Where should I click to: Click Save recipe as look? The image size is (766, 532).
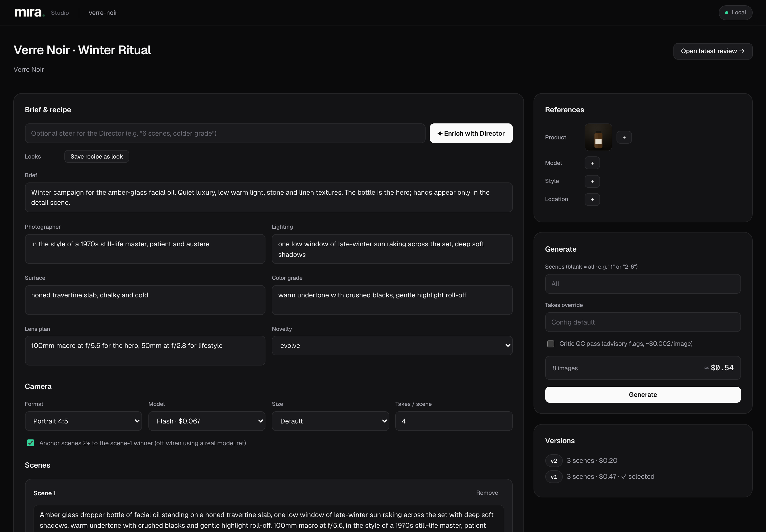pos(97,157)
